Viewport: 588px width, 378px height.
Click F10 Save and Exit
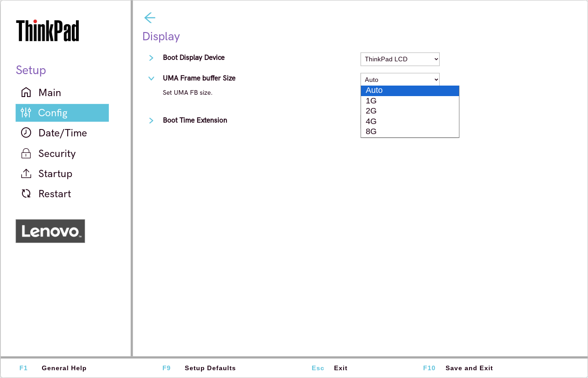pyautogui.click(x=458, y=368)
